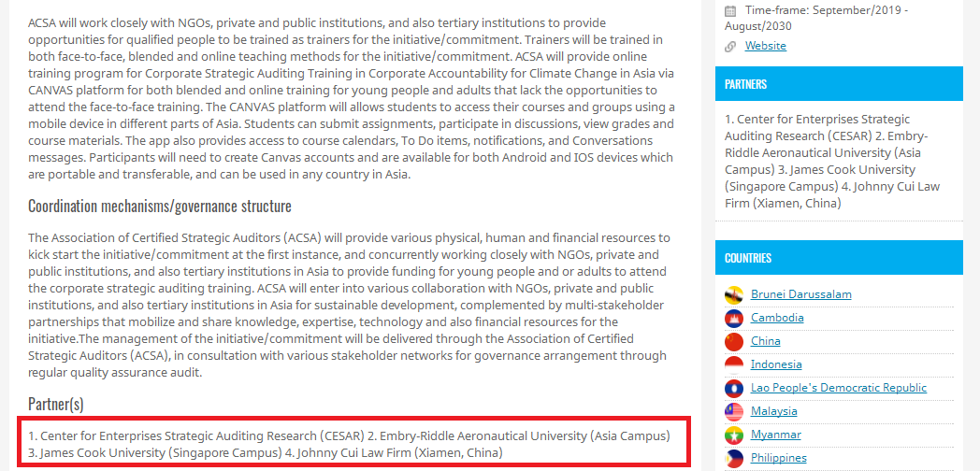This screenshot has height=471, width=980.
Task: Open the Website link
Action: (766, 46)
